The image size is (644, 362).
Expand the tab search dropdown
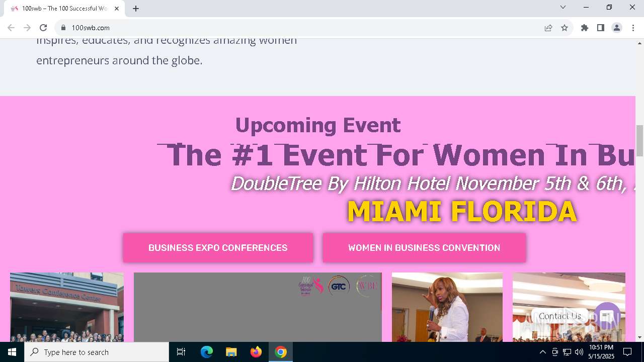pyautogui.click(x=563, y=7)
